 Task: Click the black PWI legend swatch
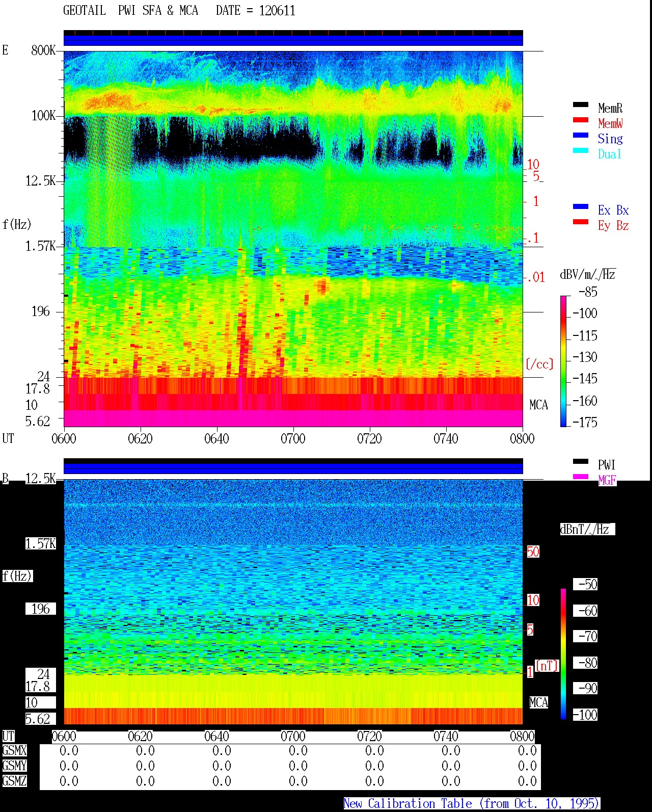(581, 462)
